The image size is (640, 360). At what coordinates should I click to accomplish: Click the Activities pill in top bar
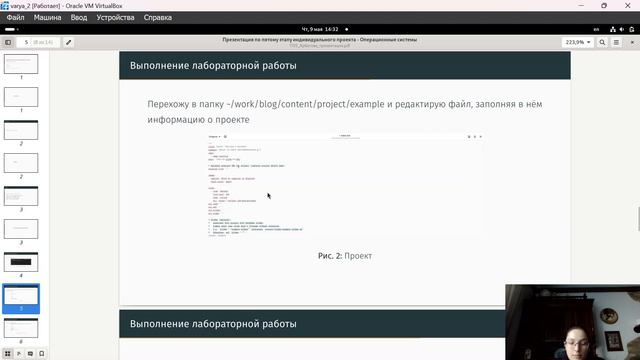pyautogui.click(x=11, y=29)
